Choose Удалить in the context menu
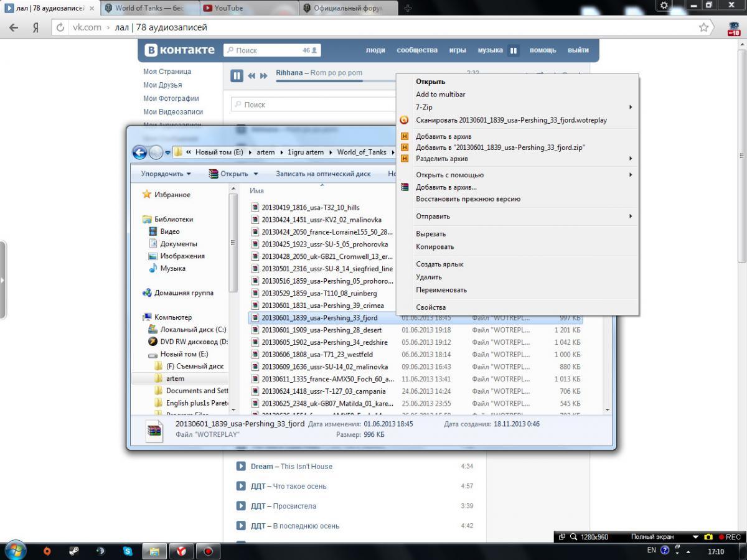 click(517, 278)
